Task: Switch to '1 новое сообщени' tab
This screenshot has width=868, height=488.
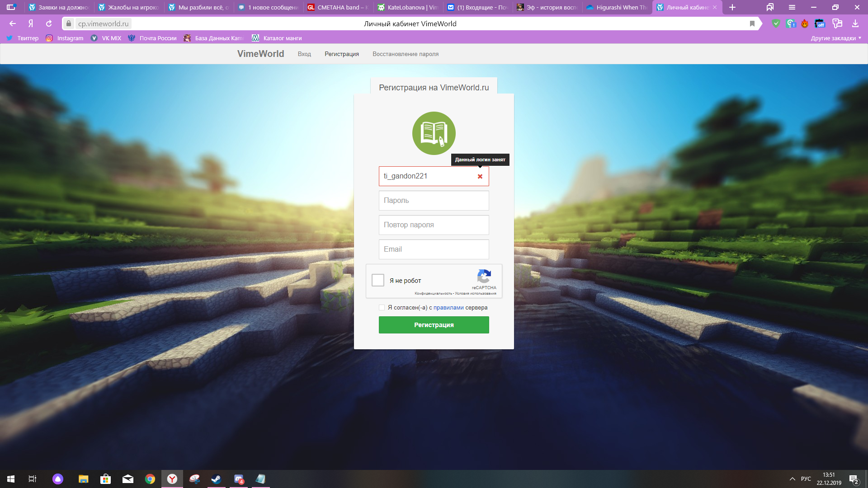Action: coord(269,7)
